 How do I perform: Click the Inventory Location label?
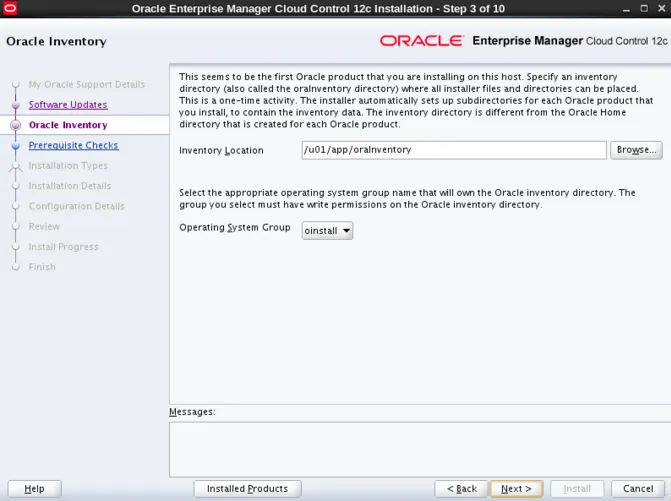(221, 151)
